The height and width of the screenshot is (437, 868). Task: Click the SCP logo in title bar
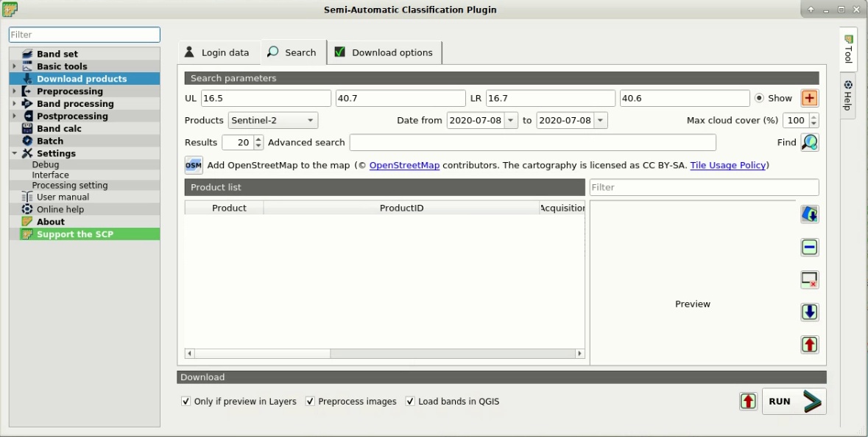[x=10, y=10]
